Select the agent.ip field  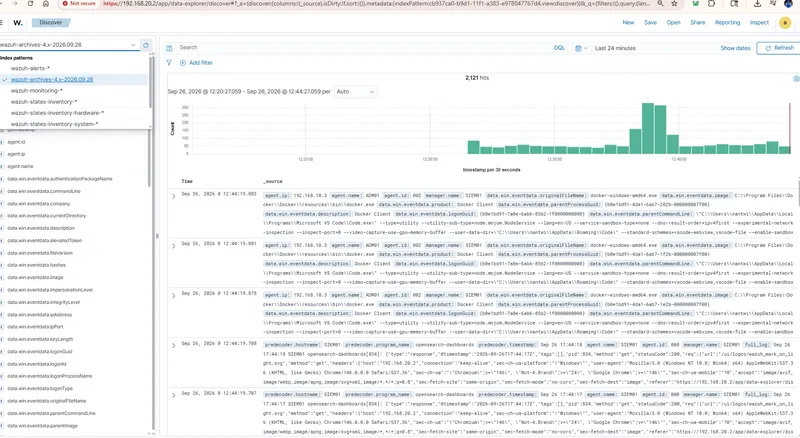pyautogui.click(x=16, y=154)
